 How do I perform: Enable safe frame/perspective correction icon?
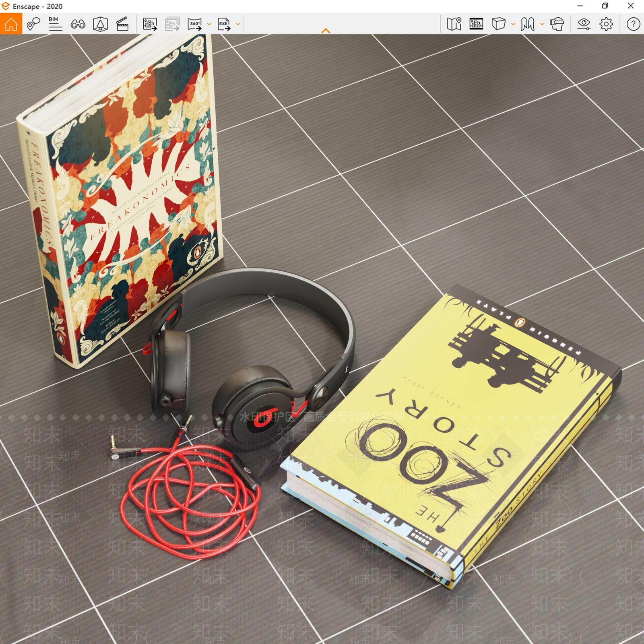pos(100,24)
